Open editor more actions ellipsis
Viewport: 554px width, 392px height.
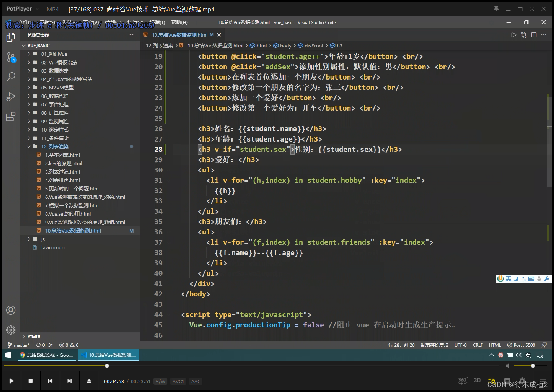pyautogui.click(x=544, y=35)
